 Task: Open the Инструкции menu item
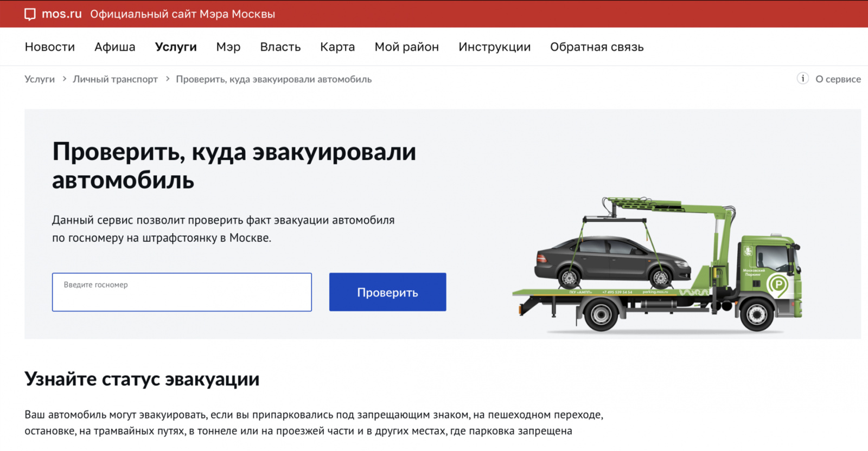495,47
